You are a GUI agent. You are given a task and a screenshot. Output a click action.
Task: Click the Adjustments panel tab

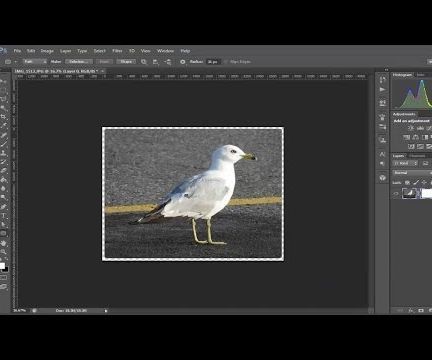click(x=404, y=114)
